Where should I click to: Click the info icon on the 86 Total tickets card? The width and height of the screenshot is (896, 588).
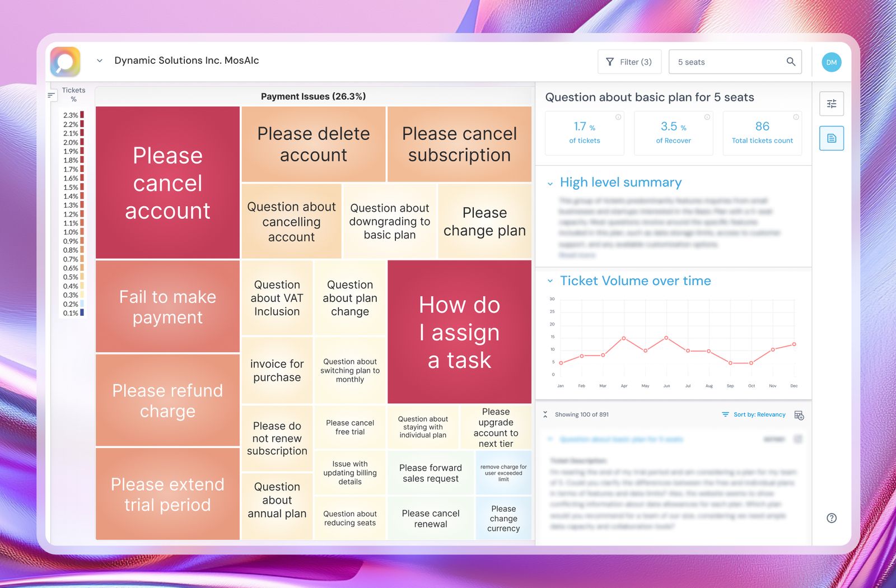(x=795, y=118)
